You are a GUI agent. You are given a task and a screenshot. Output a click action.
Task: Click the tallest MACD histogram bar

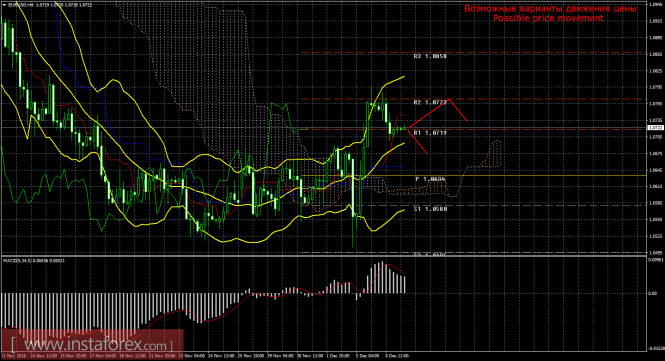(x=383, y=277)
